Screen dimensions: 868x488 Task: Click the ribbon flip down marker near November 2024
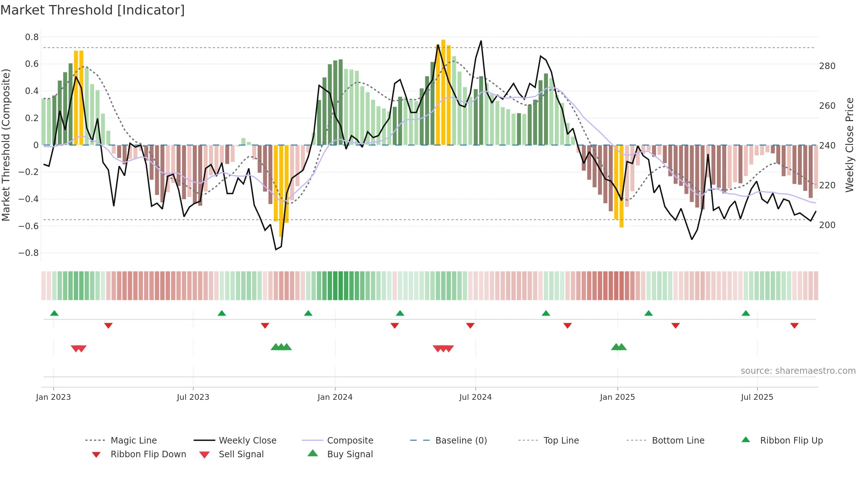click(x=567, y=326)
